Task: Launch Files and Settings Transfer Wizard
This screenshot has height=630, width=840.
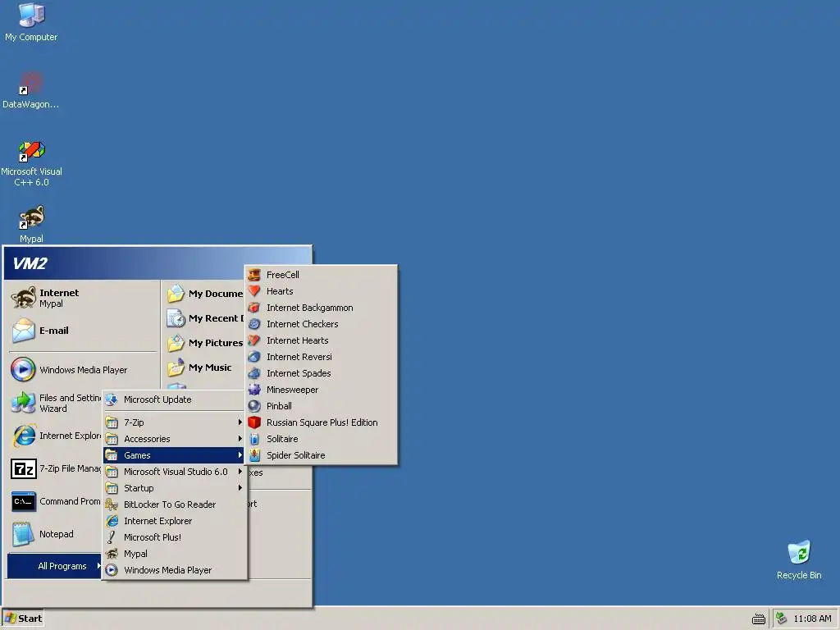Action: (56, 403)
